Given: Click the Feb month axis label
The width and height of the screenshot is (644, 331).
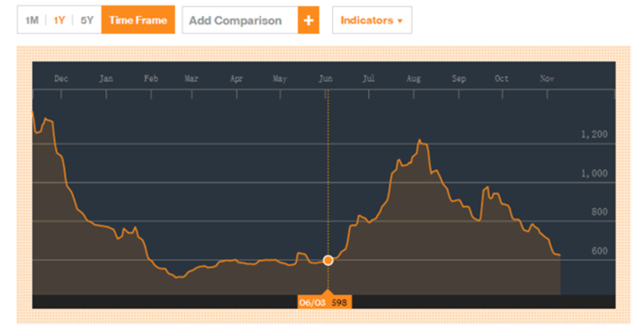Looking at the screenshot, I should click(151, 78).
